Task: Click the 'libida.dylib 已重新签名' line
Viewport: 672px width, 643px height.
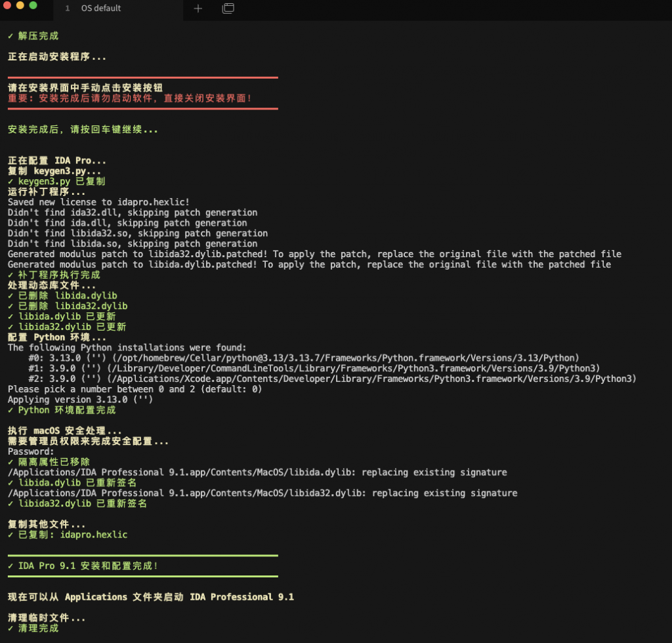Action: click(x=72, y=482)
